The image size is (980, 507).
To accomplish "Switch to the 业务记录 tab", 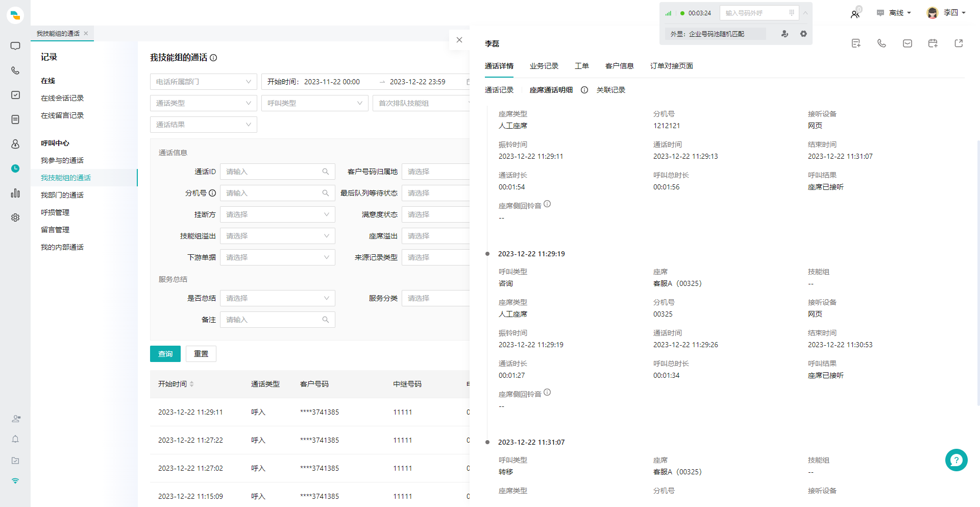I will (x=544, y=66).
